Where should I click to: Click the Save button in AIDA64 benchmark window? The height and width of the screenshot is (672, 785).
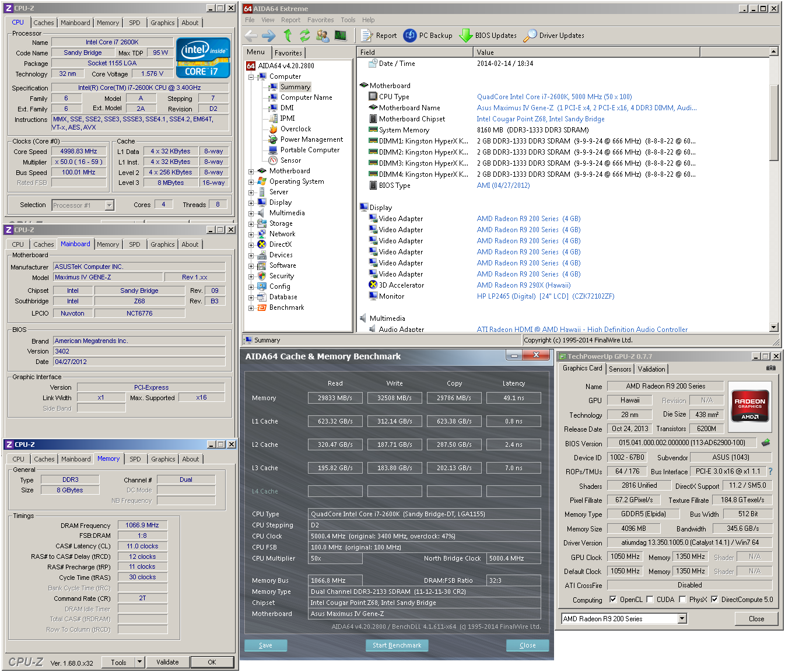(265, 645)
